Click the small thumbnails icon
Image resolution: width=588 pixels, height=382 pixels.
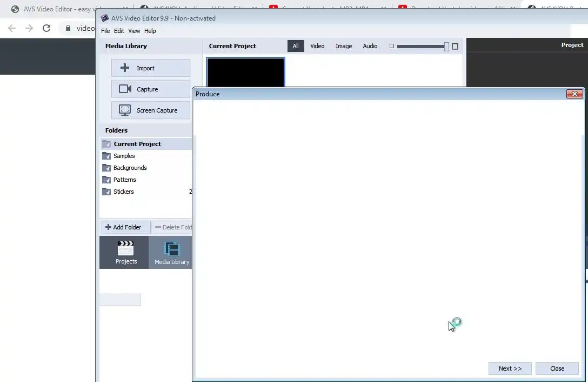(392, 46)
